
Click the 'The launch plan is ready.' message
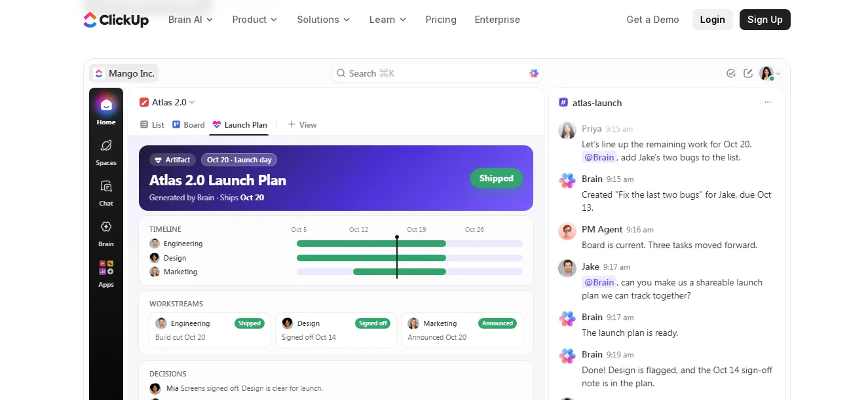coord(630,333)
